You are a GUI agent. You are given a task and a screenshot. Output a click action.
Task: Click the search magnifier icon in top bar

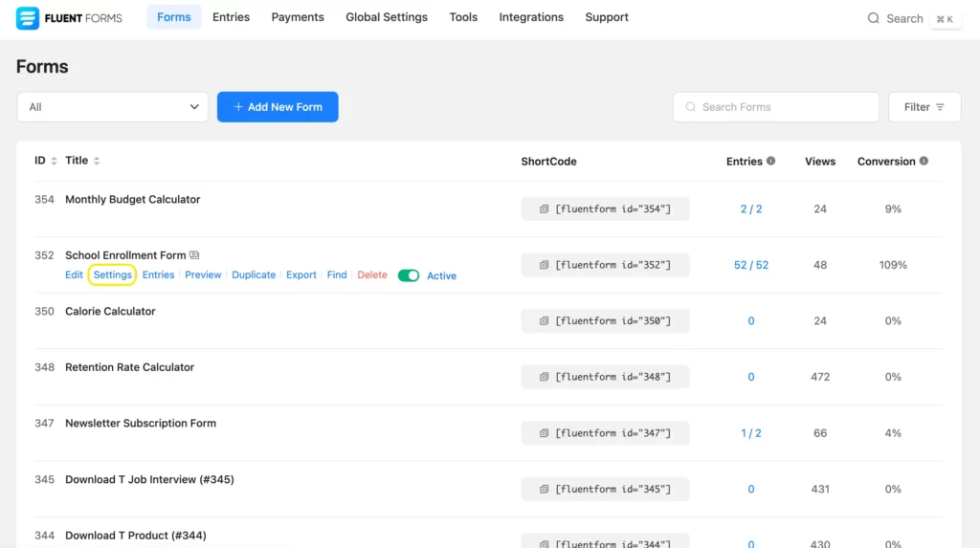click(873, 18)
